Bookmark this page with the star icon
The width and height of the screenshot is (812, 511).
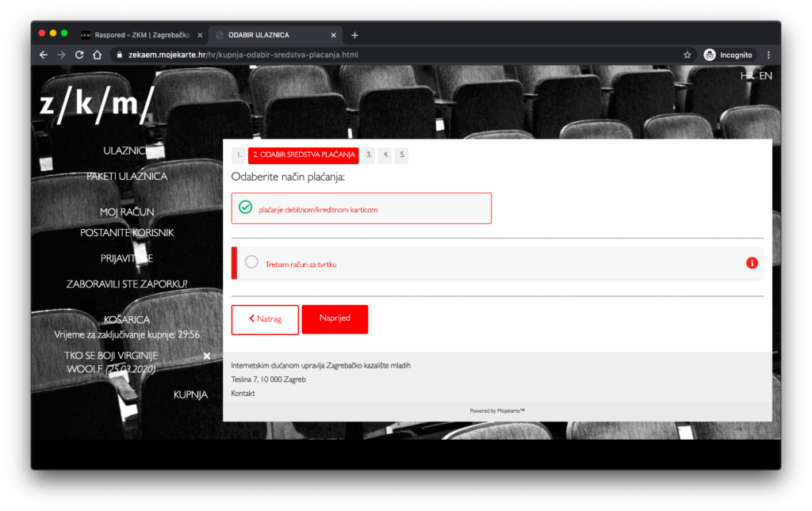(687, 55)
